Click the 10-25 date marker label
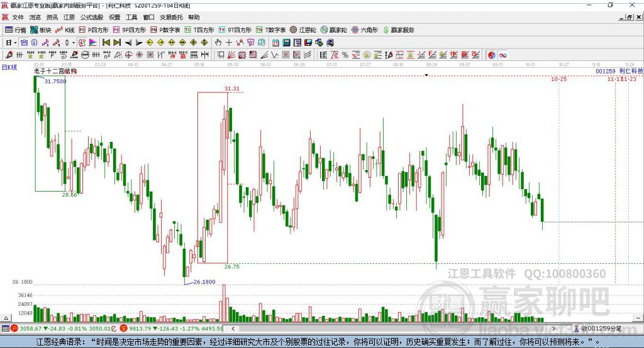The width and height of the screenshot is (644, 348). (x=558, y=79)
